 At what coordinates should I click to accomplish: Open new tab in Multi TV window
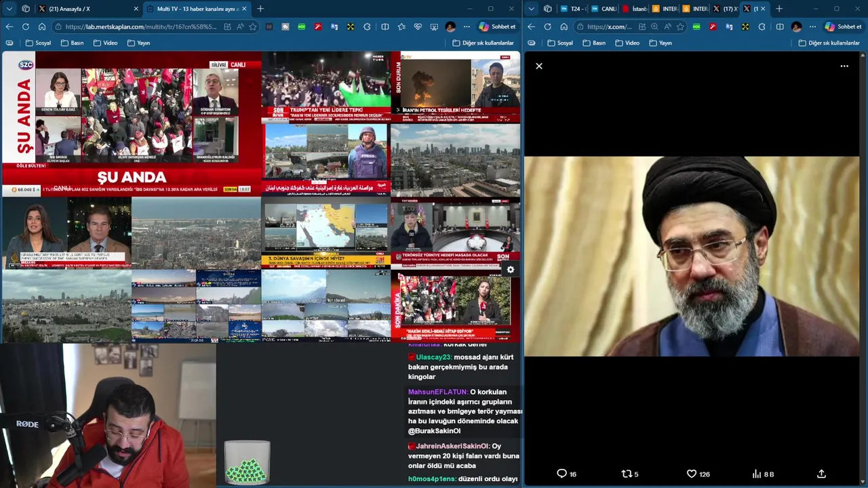coord(260,9)
